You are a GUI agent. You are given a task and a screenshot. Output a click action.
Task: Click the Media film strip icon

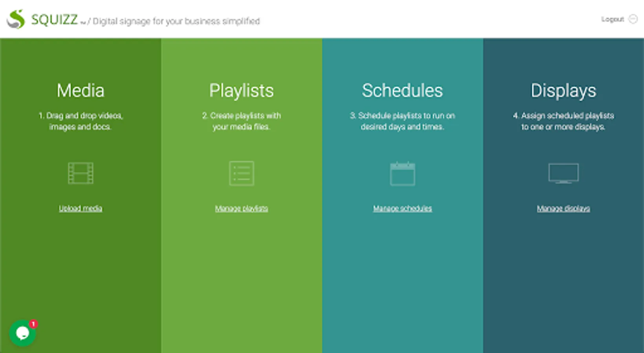point(80,173)
